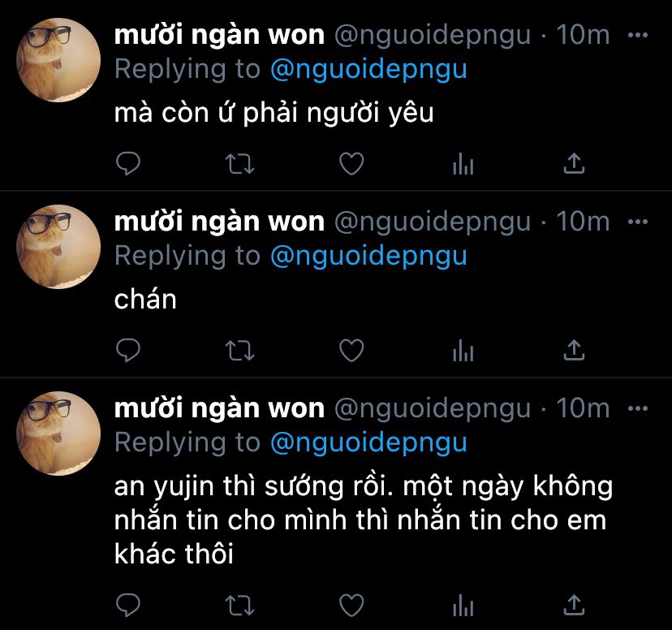Like the "mà còn ứ phải người yêu" tweet
The image size is (672, 630).
(x=351, y=164)
